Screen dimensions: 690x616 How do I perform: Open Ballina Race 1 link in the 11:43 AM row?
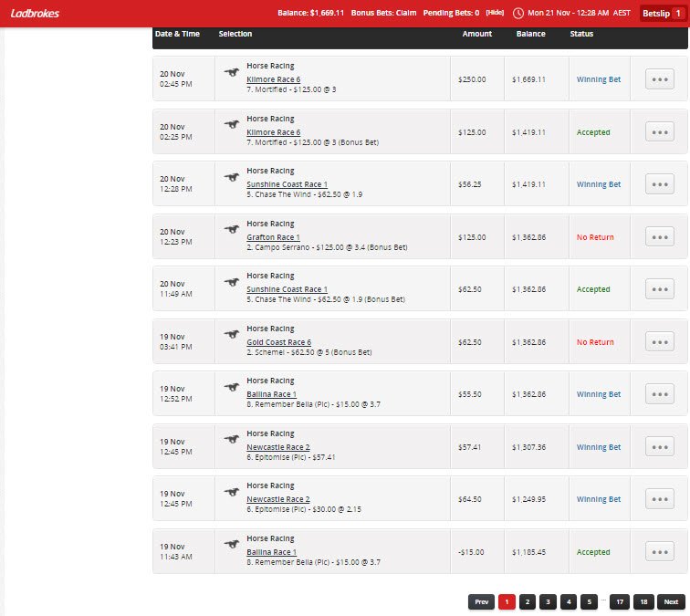271,552
